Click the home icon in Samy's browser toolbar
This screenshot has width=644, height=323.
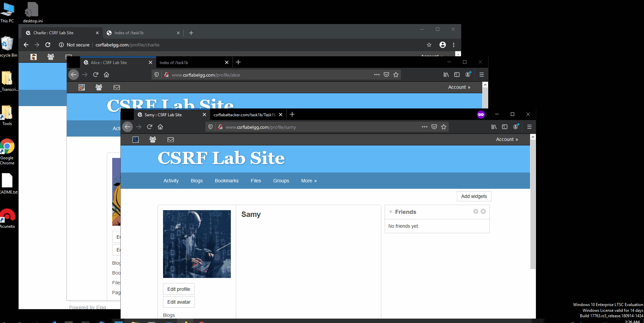click(160, 127)
